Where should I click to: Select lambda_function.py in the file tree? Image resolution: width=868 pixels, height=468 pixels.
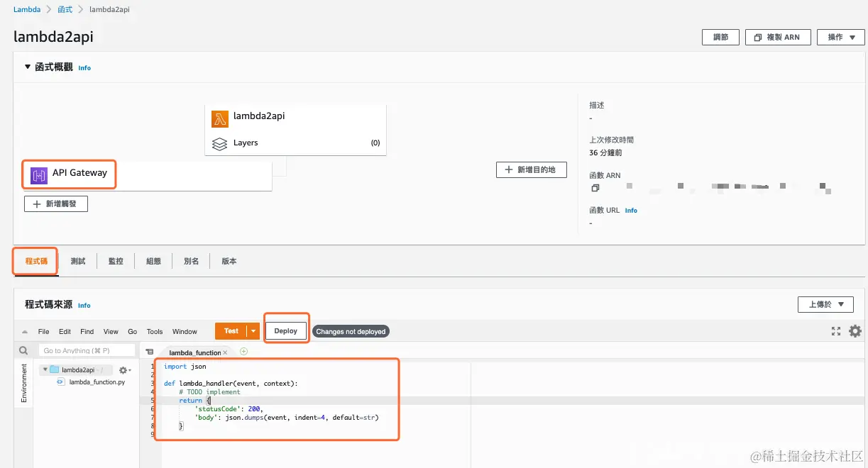point(97,381)
